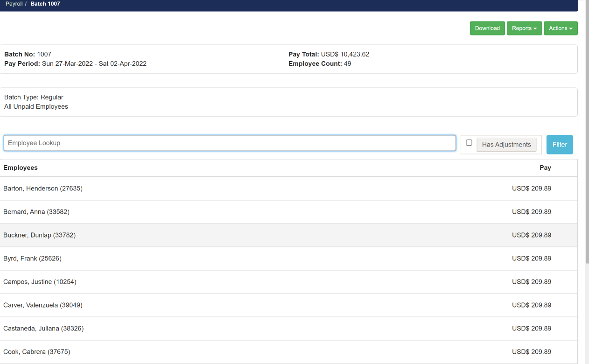Navigate to Payroll via the breadcrumb
The height and width of the screenshot is (364, 589).
coord(14,4)
